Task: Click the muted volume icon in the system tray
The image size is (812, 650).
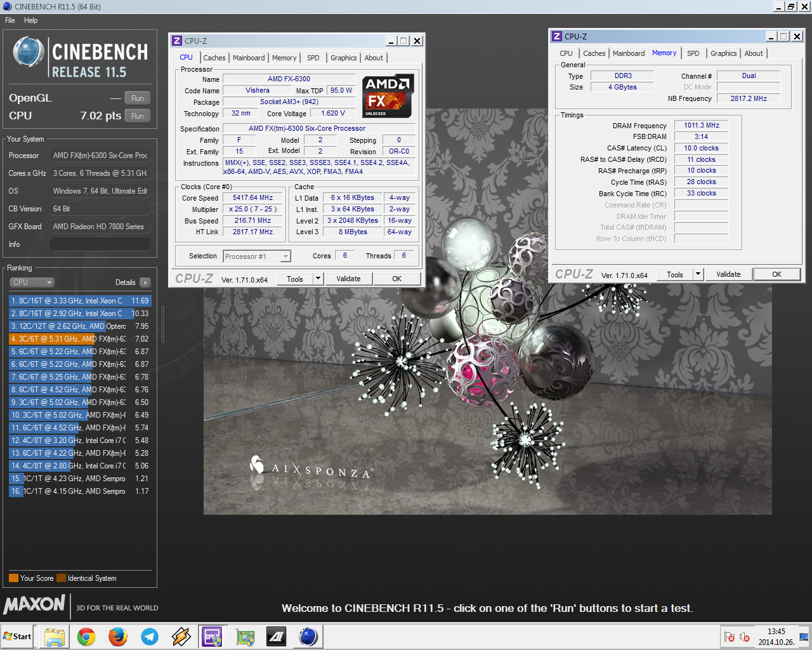Action: [745, 637]
